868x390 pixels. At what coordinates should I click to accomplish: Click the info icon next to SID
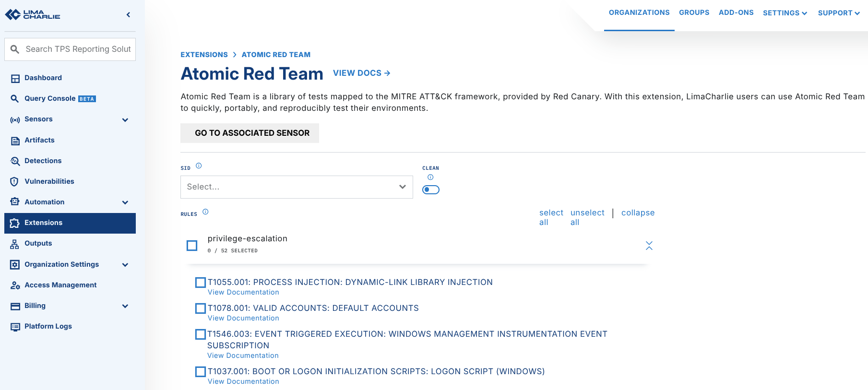(x=199, y=166)
